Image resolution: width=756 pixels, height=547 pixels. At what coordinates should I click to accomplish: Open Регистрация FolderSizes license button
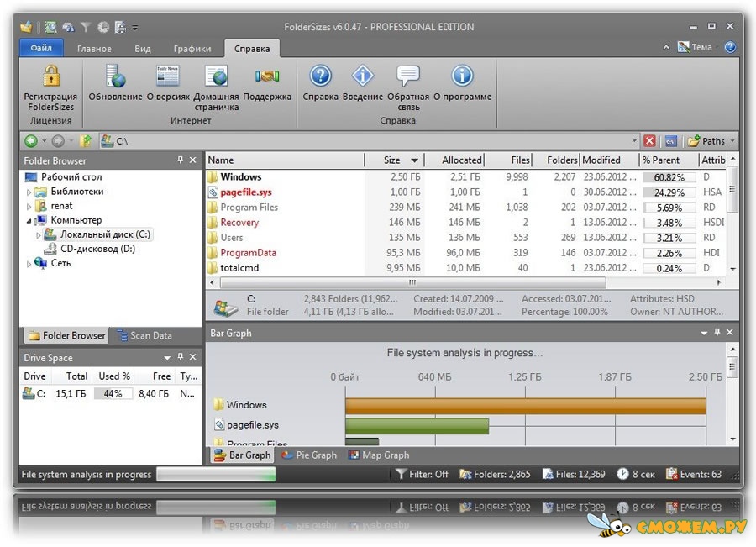(x=50, y=88)
